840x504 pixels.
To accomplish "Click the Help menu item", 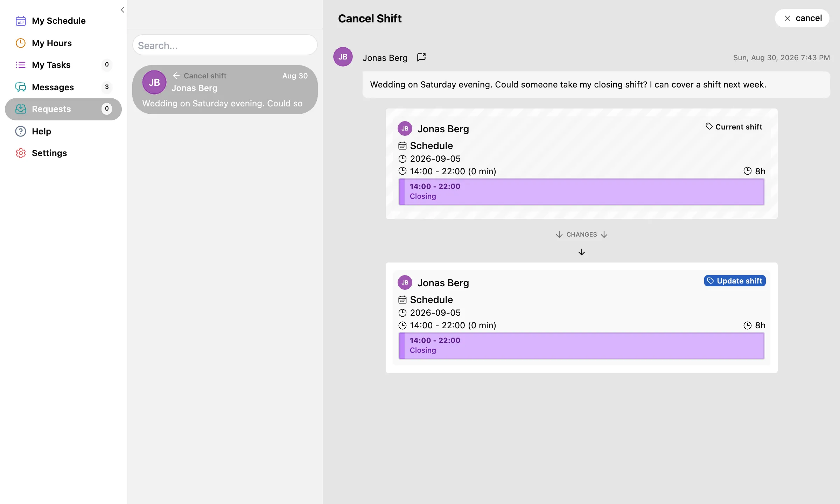I will tap(63, 131).
